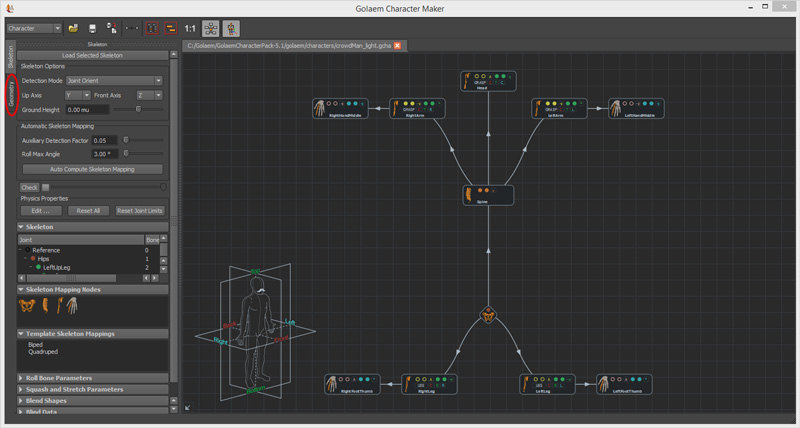This screenshot has width=800, height=428.
Task: Toggle the node graph view icon
Action: (211, 29)
